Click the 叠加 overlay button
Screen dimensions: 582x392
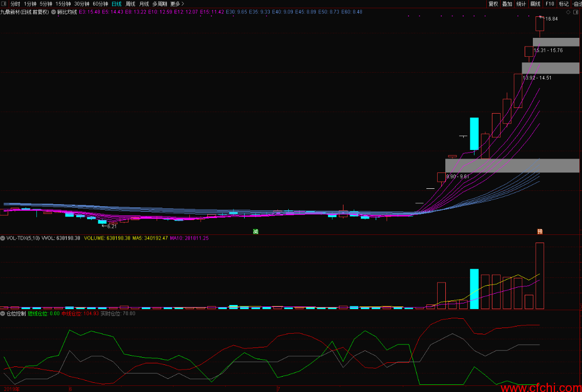click(507, 4)
